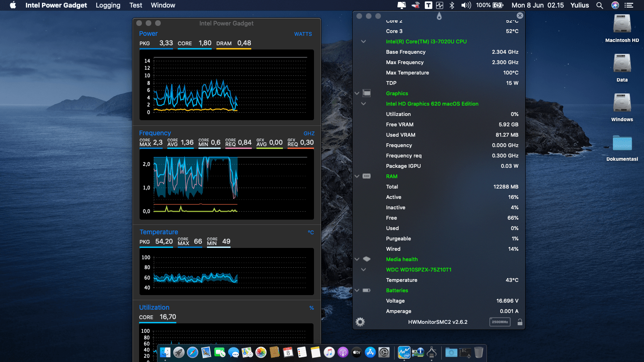644x362 pixels.
Task: Open the Window menu
Action: click(163, 5)
